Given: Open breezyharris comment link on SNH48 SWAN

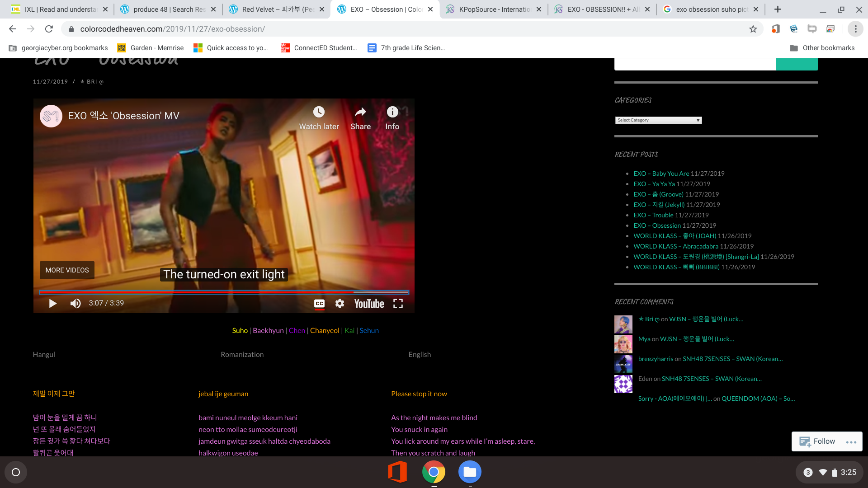Looking at the screenshot, I should pyautogui.click(x=733, y=359).
